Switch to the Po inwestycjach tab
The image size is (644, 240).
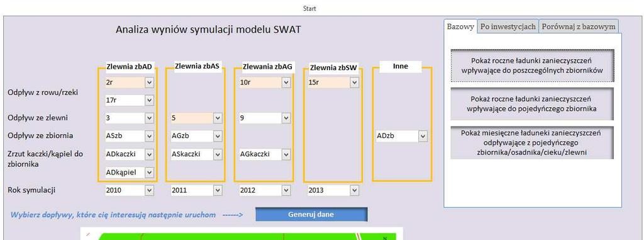[508, 26]
